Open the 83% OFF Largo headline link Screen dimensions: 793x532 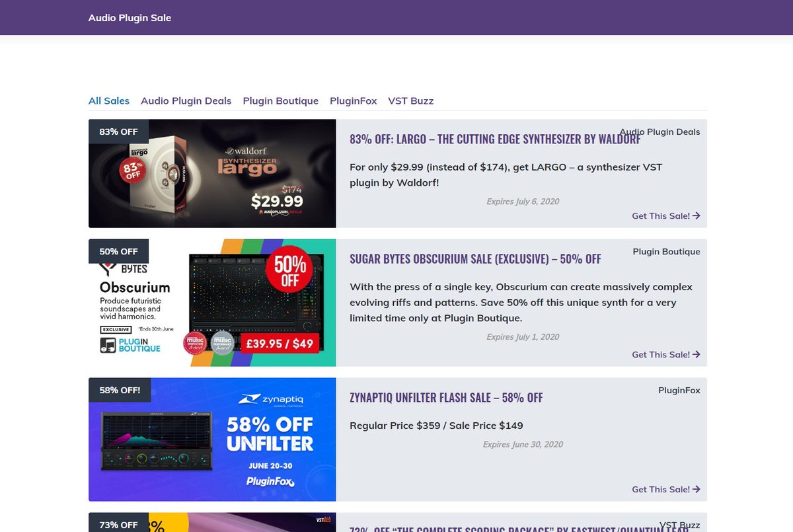click(x=495, y=139)
